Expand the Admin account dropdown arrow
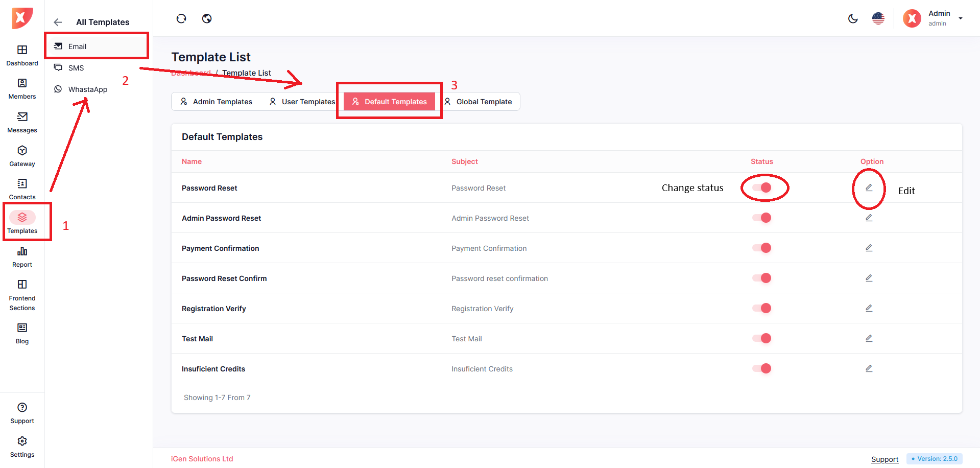980x468 pixels. pyautogui.click(x=961, y=18)
